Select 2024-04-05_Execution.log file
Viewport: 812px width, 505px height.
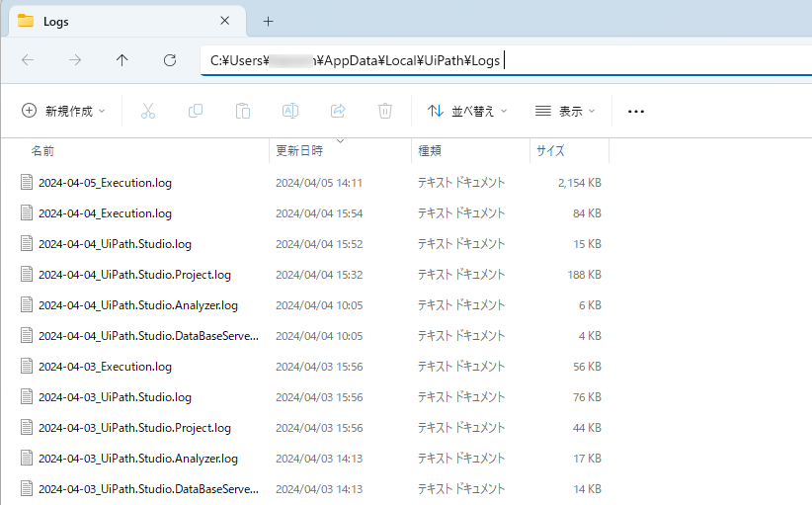tap(105, 183)
